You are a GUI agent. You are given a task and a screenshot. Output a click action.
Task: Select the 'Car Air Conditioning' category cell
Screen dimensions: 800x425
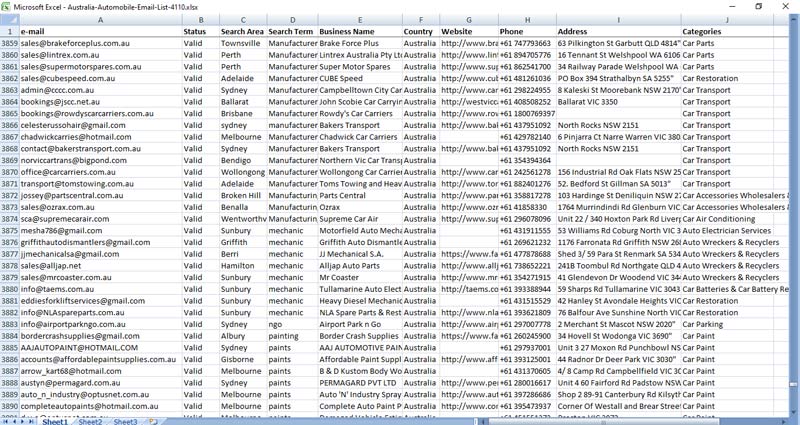[x=727, y=219]
